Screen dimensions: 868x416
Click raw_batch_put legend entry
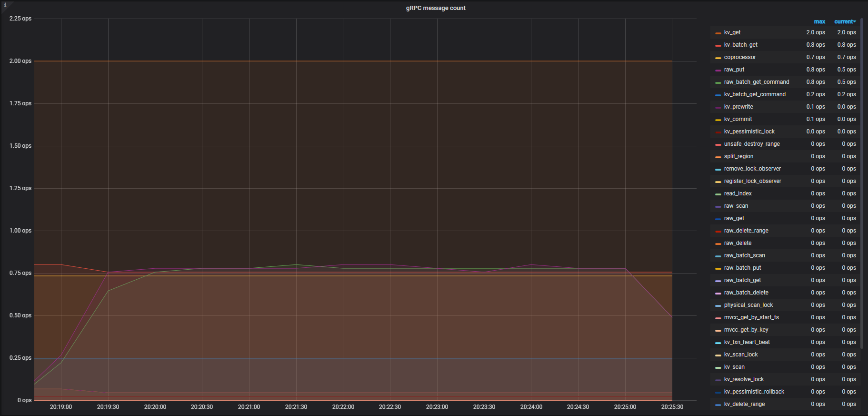tap(743, 268)
